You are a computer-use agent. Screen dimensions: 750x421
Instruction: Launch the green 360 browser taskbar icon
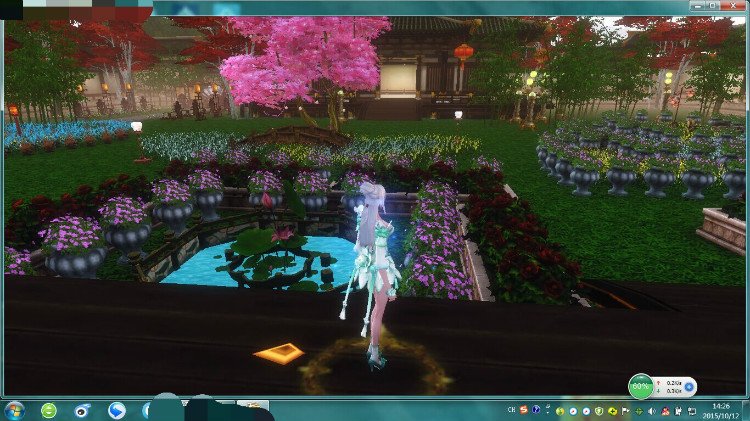(x=49, y=410)
